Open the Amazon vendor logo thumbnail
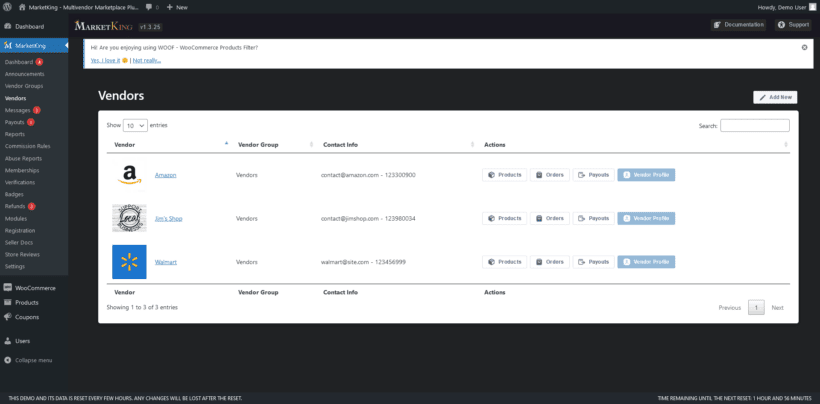 pos(128,175)
